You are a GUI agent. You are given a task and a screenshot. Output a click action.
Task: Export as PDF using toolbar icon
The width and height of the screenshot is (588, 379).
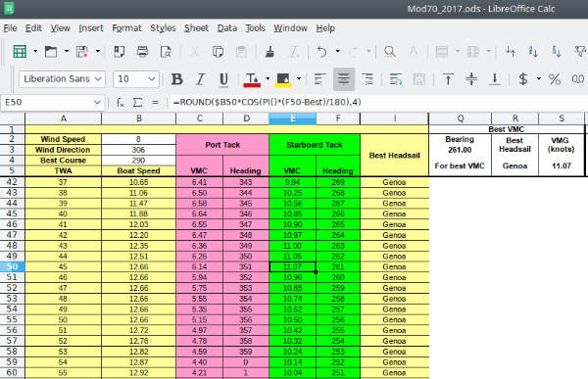click(x=120, y=51)
